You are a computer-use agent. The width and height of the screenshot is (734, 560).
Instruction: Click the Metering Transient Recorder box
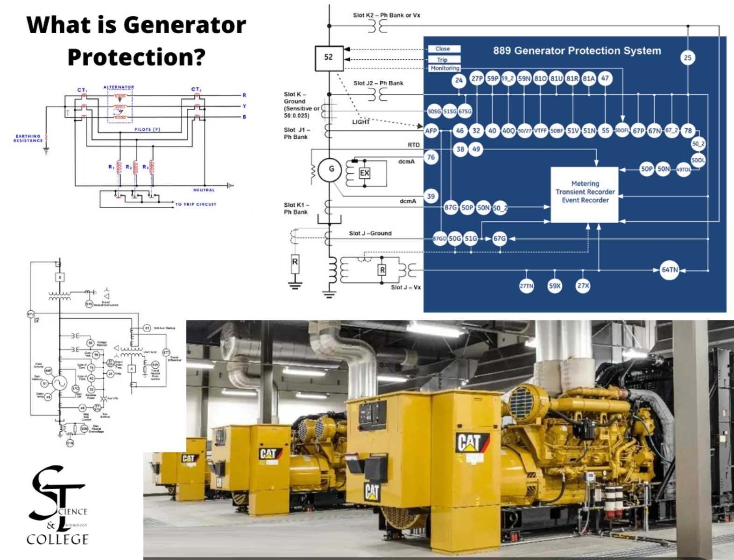585,194
